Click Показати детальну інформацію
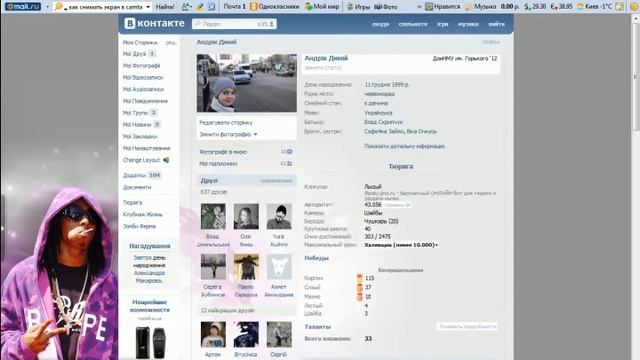The height and width of the screenshot is (360, 640). click(404, 146)
